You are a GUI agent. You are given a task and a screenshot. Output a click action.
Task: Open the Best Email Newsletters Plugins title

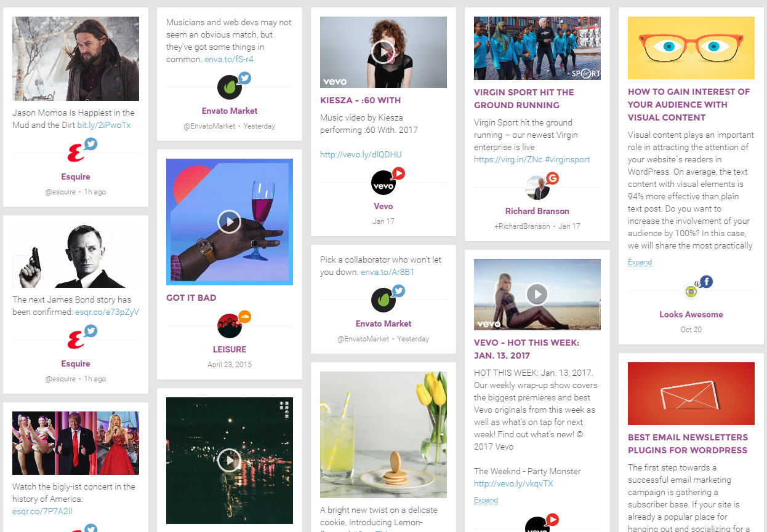(x=688, y=443)
